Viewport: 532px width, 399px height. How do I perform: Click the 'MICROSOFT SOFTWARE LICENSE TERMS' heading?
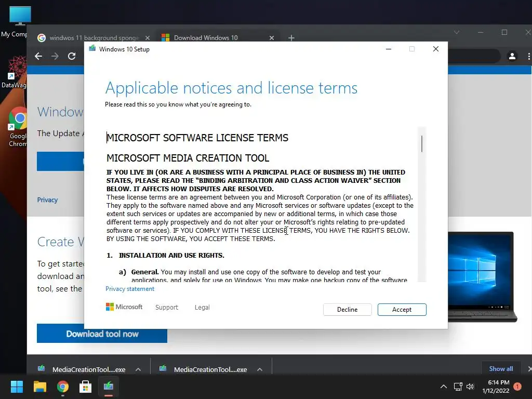click(197, 138)
